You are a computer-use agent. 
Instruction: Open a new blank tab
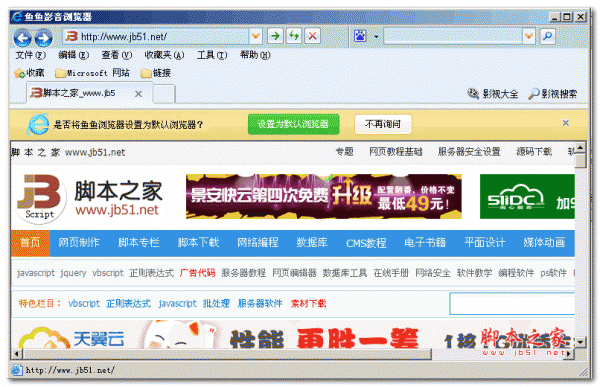(164, 94)
